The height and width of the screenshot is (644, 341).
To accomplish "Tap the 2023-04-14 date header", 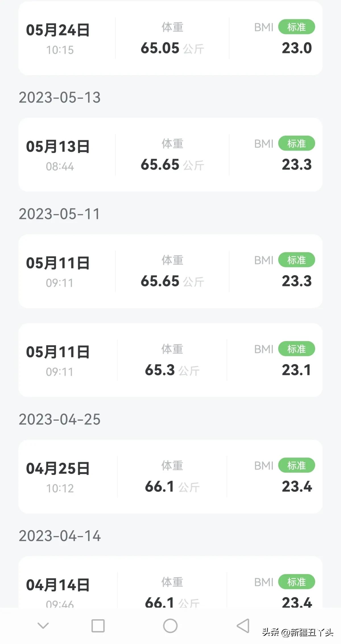I will (x=60, y=536).
